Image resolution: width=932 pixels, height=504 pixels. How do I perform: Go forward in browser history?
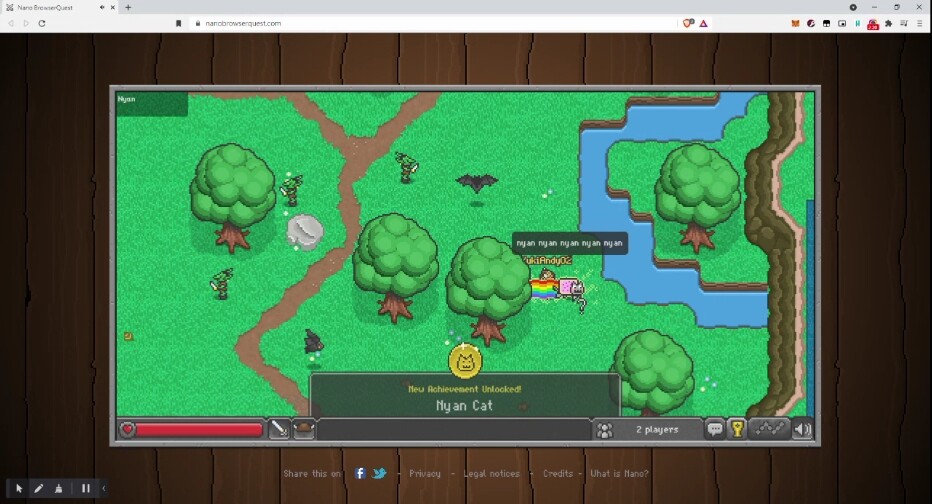pos(26,23)
